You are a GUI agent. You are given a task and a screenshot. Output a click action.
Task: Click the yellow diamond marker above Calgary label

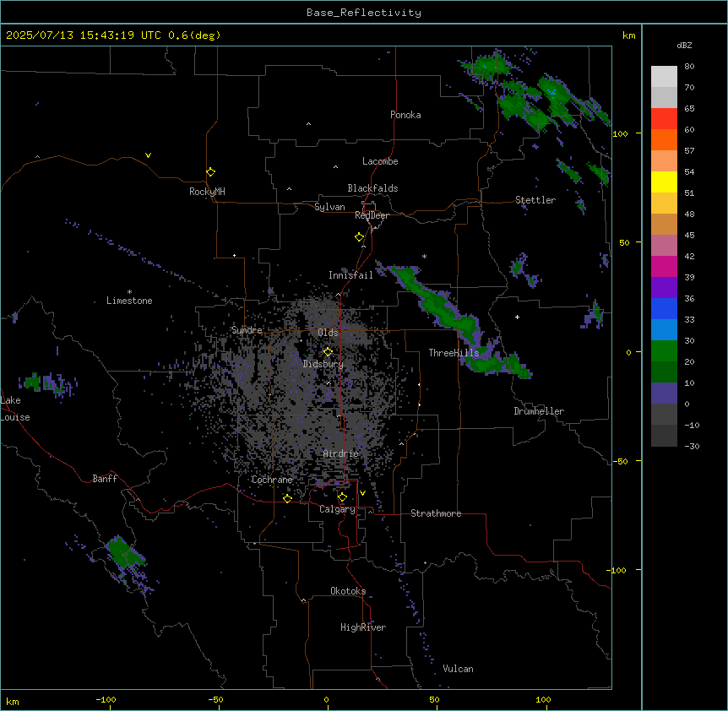pyautogui.click(x=342, y=497)
